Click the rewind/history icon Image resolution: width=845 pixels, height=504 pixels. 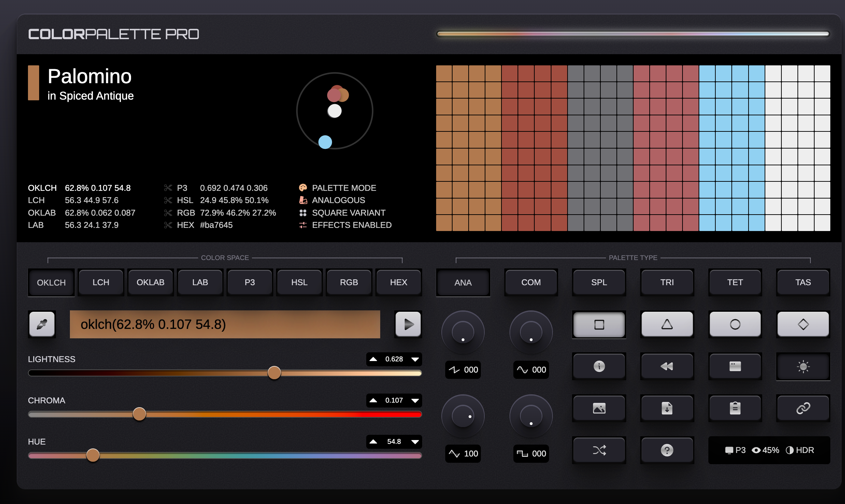(666, 366)
